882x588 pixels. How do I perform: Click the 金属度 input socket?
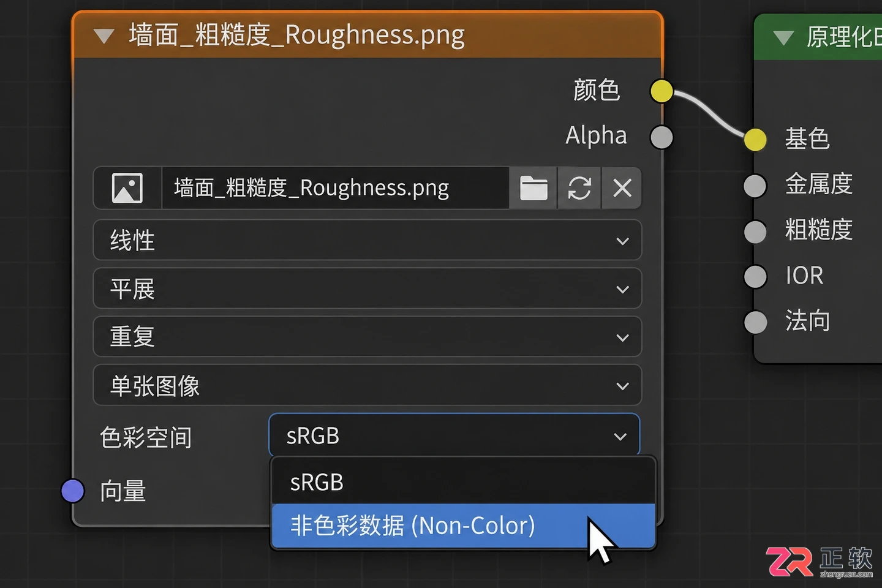755,186
